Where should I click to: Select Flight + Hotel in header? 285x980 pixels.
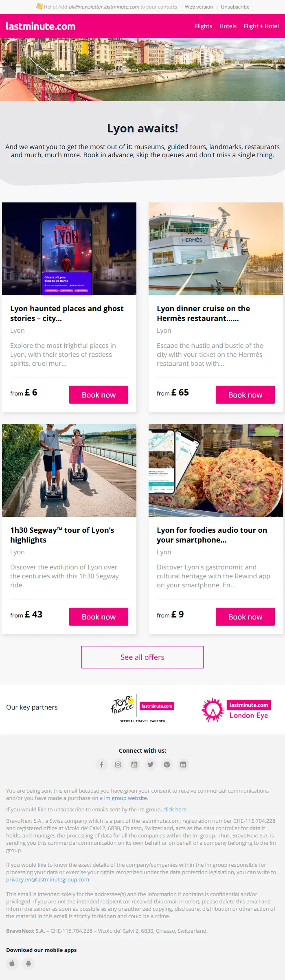tap(261, 26)
